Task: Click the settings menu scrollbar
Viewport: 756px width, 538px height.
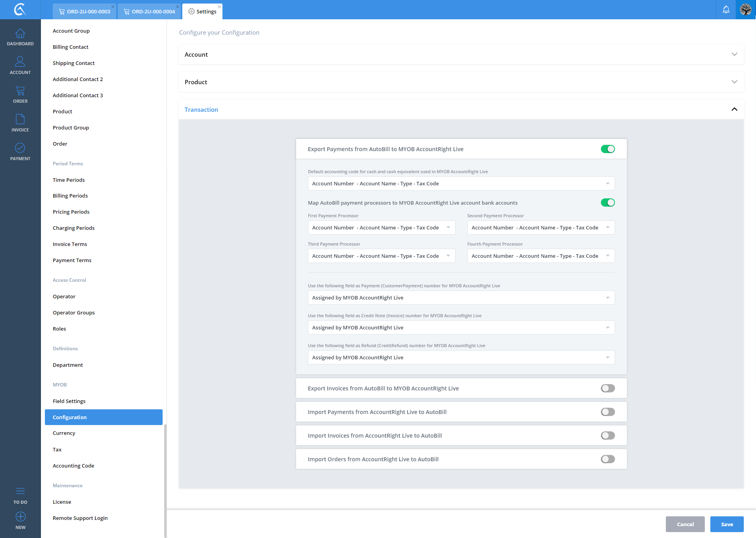Action: pos(165,480)
